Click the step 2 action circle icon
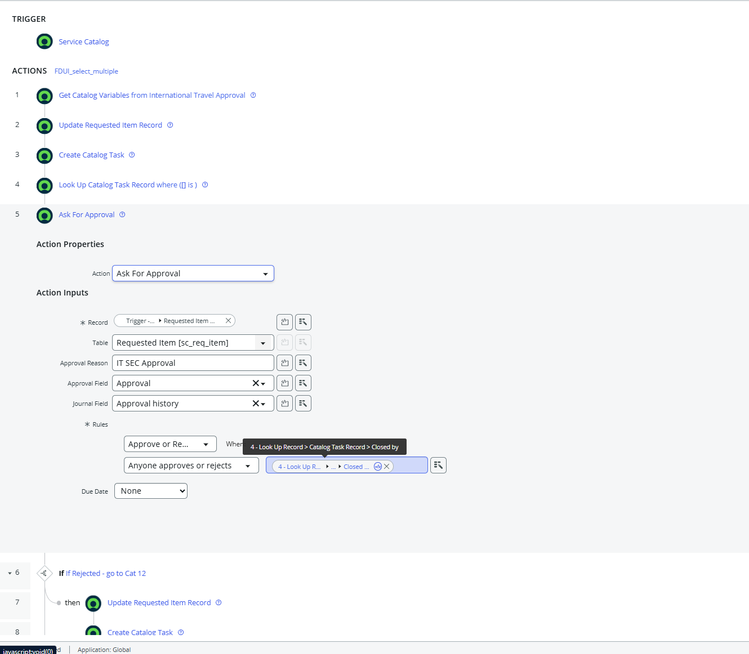 (x=44, y=126)
